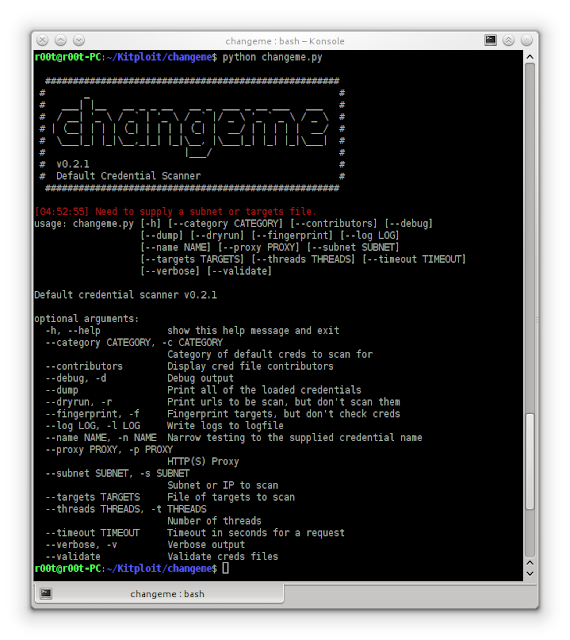Click the 'HTTP(S) Proxy' description text
This screenshot has height=640, width=570.
click(x=203, y=462)
